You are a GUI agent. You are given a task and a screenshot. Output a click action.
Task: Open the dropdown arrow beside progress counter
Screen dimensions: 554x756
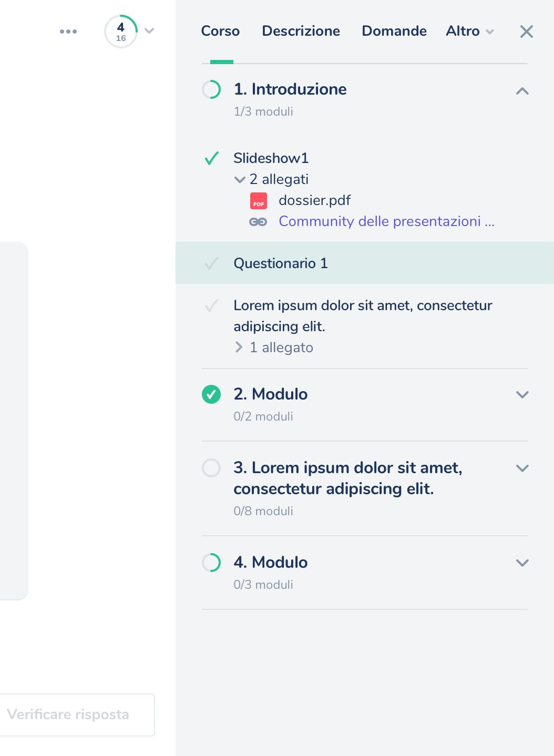149,31
